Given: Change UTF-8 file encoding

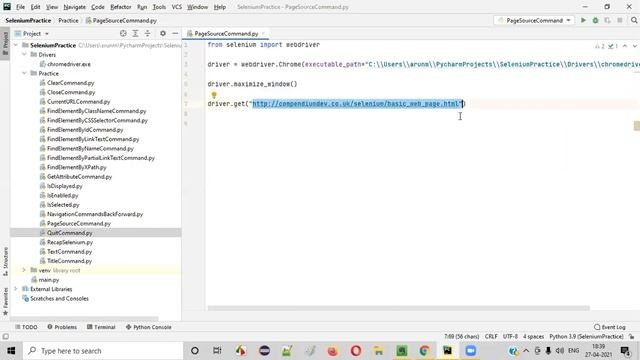Looking at the screenshot, I should (x=510, y=337).
